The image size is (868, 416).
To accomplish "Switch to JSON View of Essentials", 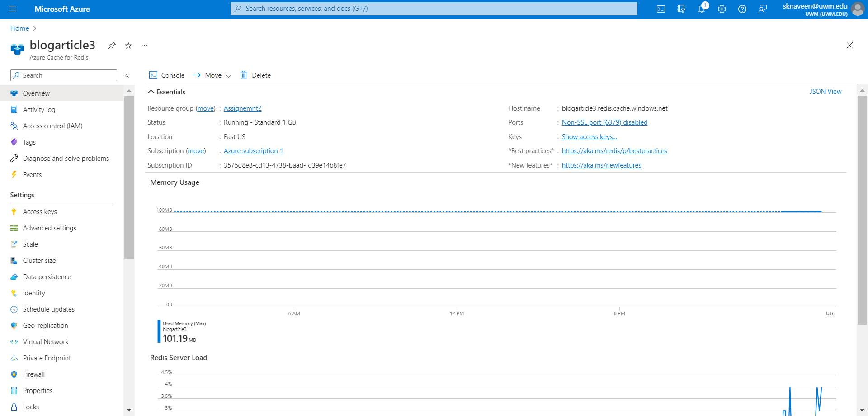I will click(826, 91).
